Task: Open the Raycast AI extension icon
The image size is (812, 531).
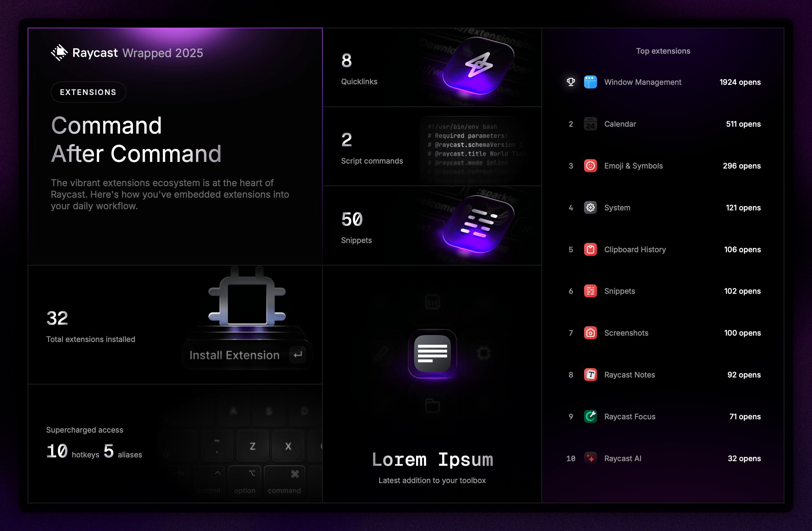Action: pyautogui.click(x=591, y=458)
